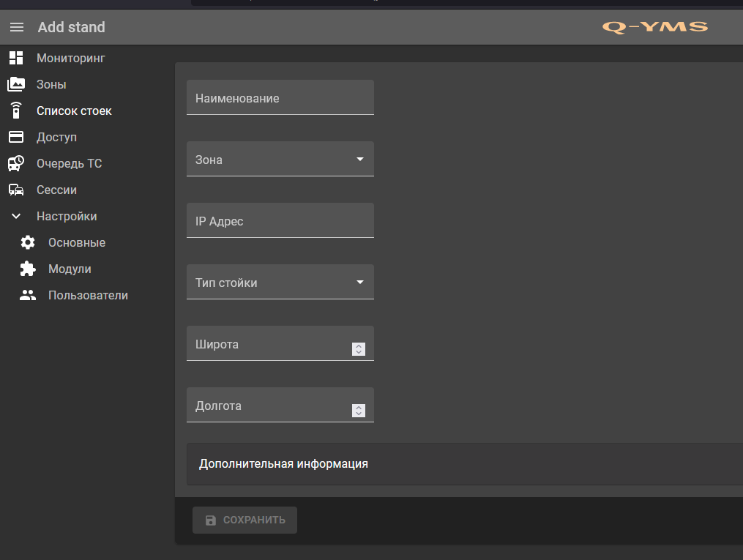Screen dimensions: 743x560
Task: Click the Список стоек remote icon
Action: point(16,111)
